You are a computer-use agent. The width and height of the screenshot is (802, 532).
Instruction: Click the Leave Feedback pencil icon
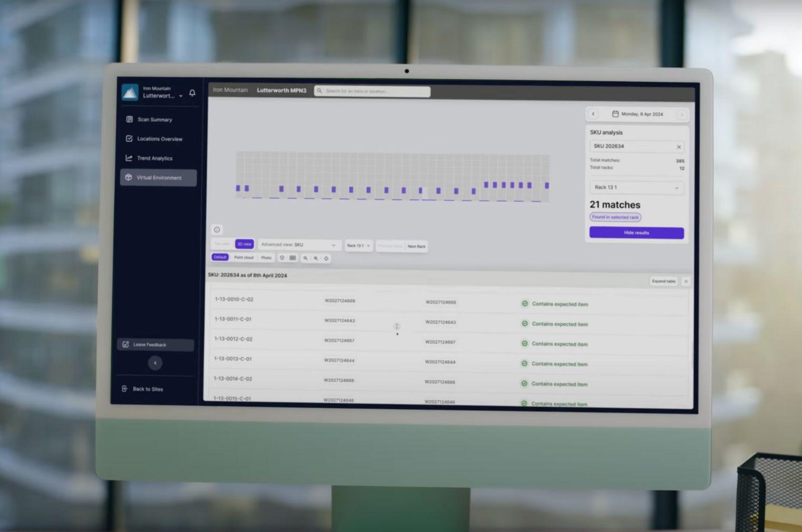point(125,344)
